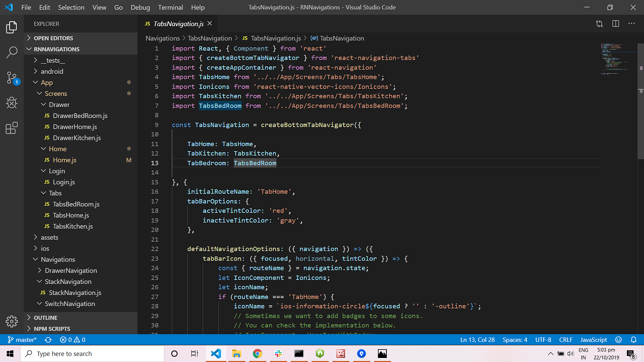Expand the assets folder
The width and height of the screenshot is (644, 362).
click(80, 237)
